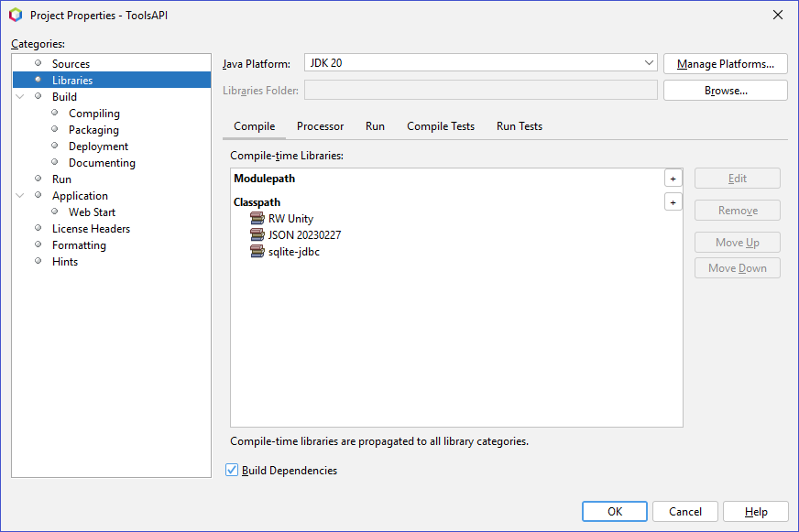The height and width of the screenshot is (532, 799).
Task: Switch to the Run Tests tab
Action: pyautogui.click(x=519, y=126)
